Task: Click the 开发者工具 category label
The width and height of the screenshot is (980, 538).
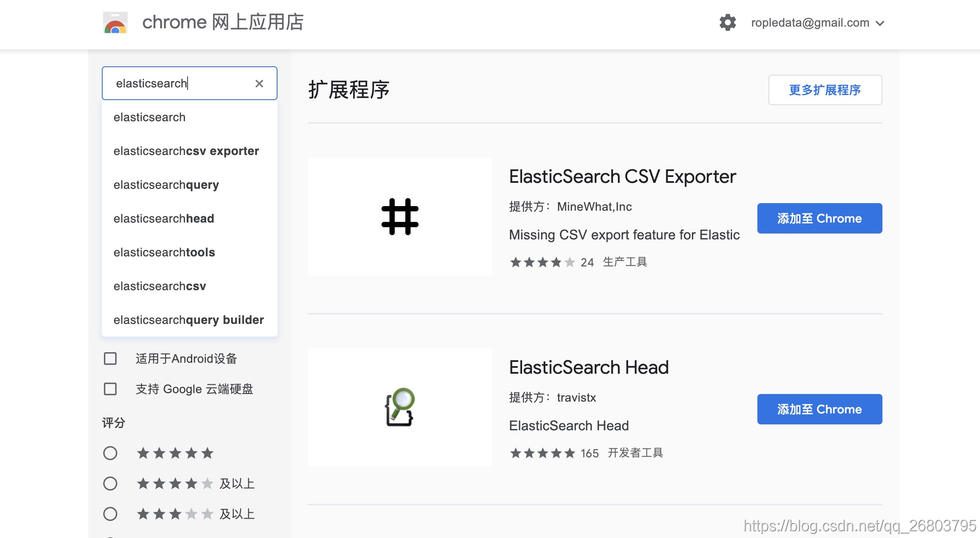Action: click(635, 453)
